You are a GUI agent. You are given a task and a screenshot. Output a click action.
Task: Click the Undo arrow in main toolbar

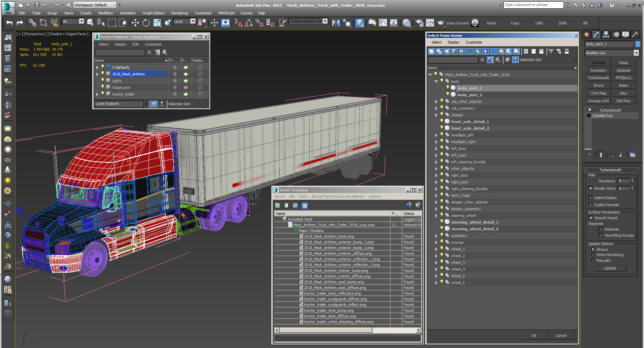tap(9, 23)
